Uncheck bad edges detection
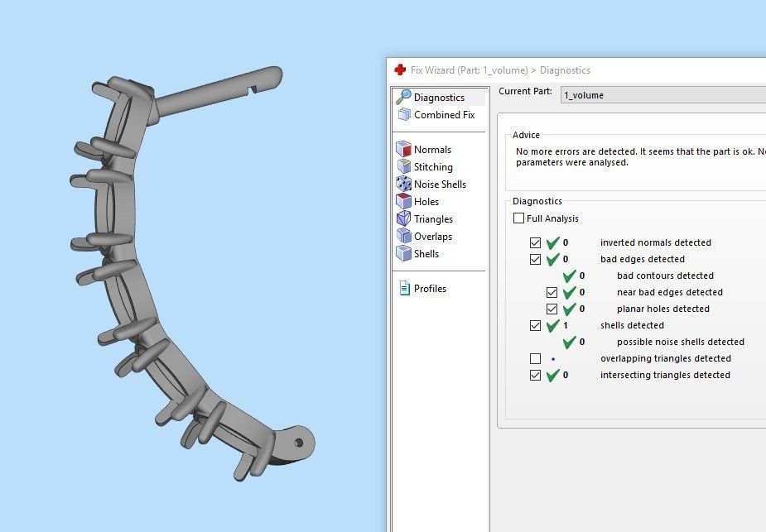 [536, 259]
